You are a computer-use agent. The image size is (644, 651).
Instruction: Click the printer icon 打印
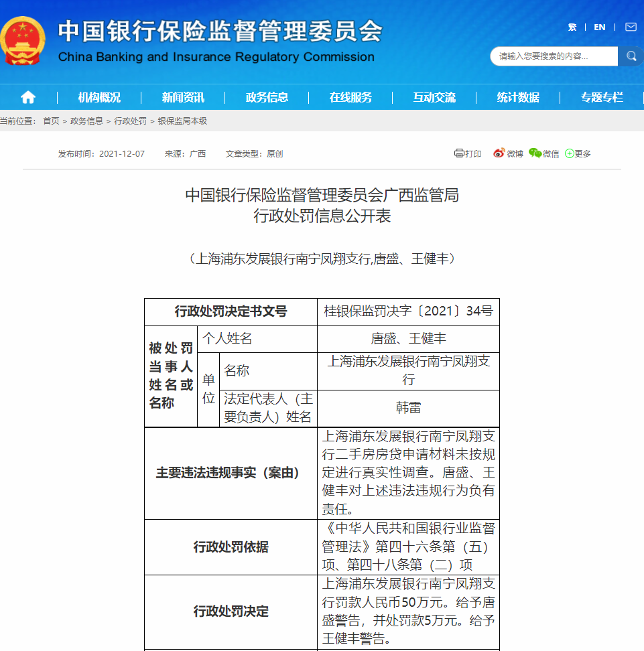[x=458, y=153]
